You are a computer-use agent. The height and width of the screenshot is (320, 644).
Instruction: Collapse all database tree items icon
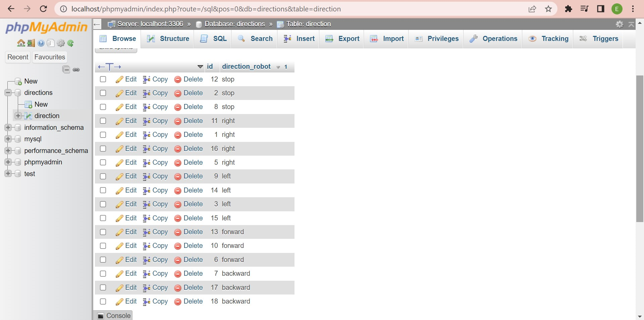(66, 70)
